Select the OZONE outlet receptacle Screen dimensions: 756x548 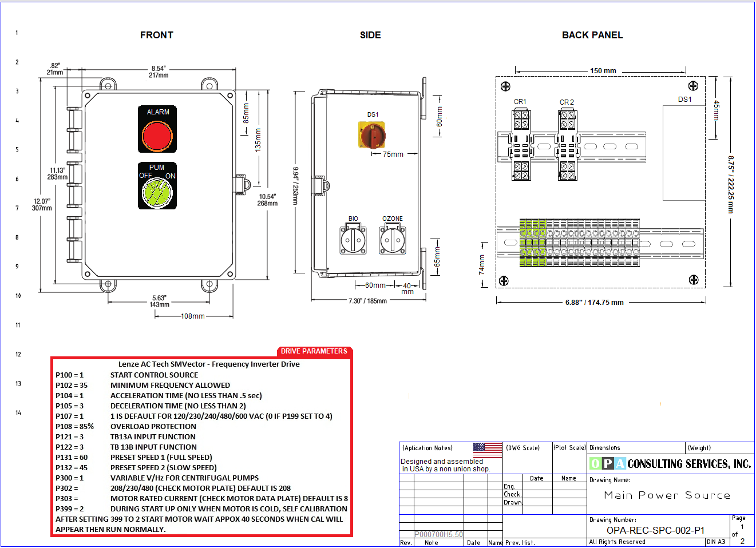point(393,240)
